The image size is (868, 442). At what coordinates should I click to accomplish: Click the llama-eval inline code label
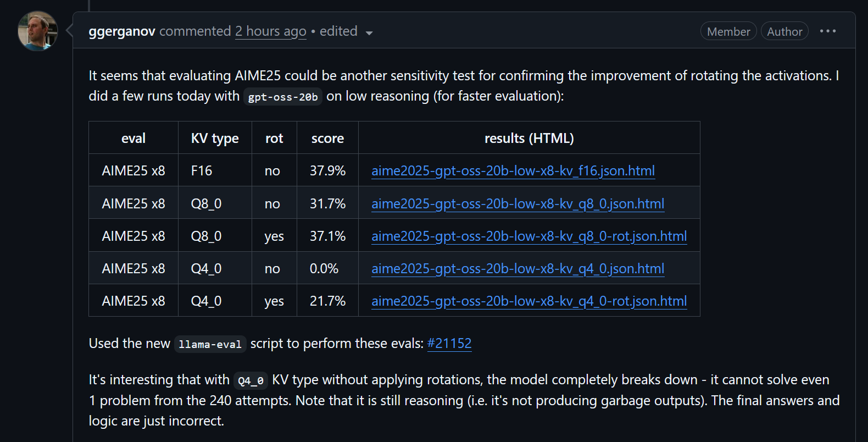[210, 345]
